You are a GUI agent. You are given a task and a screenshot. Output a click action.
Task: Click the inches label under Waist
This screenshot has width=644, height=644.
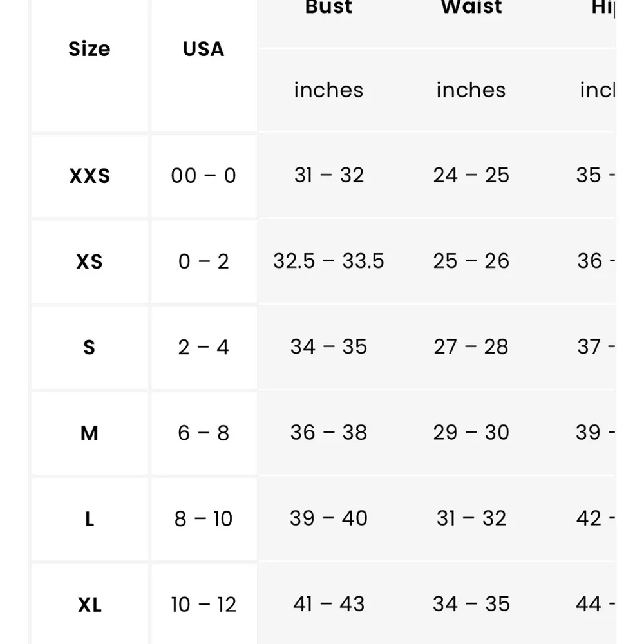[x=471, y=90]
